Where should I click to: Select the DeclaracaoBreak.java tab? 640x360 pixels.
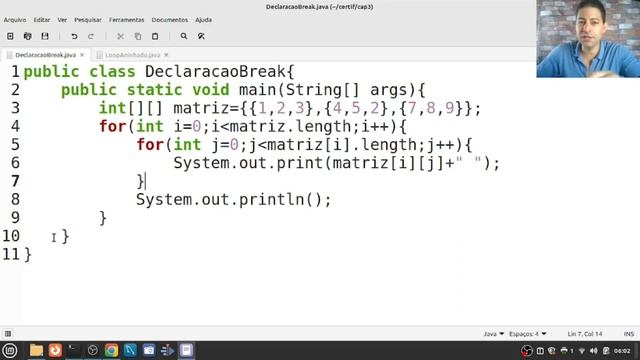(45, 55)
